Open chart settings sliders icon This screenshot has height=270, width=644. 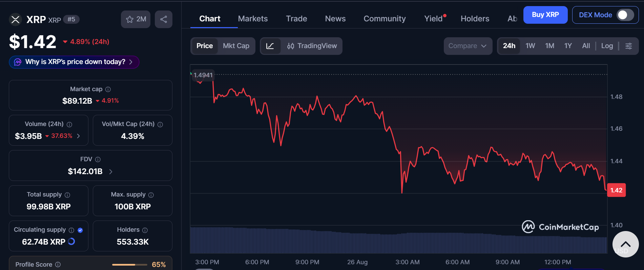(629, 46)
